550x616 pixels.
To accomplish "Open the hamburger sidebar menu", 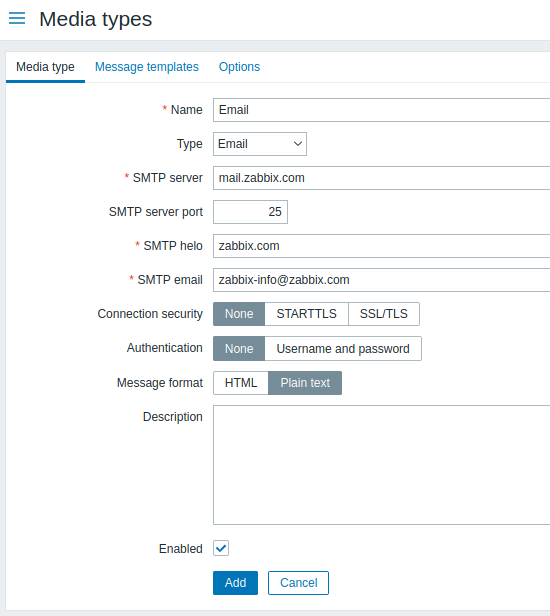I will (x=17, y=18).
